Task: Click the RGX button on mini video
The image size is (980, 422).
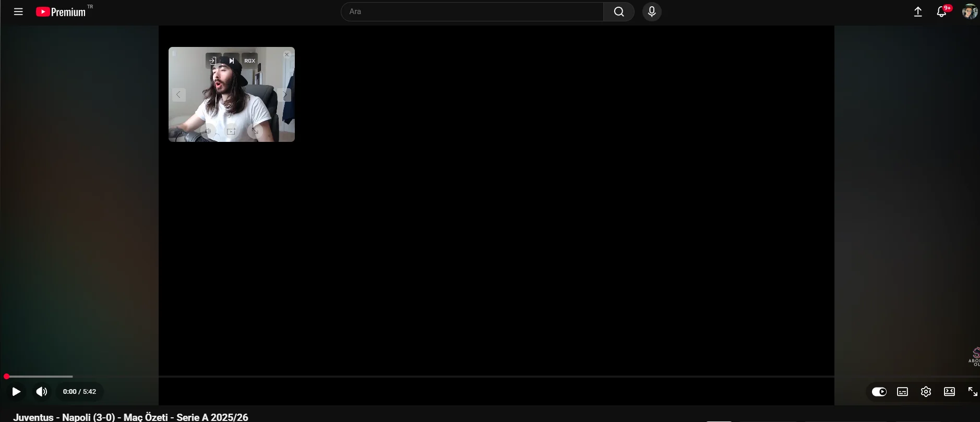Action: [x=250, y=61]
